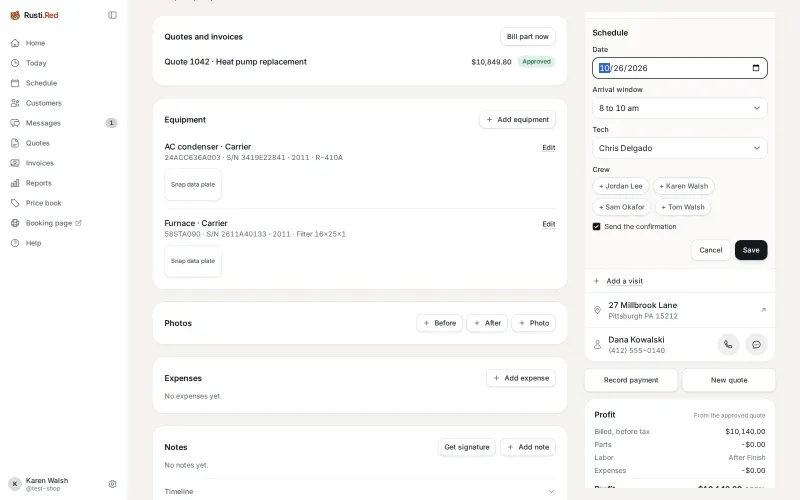Click the Quotes document icon

pos(15,143)
